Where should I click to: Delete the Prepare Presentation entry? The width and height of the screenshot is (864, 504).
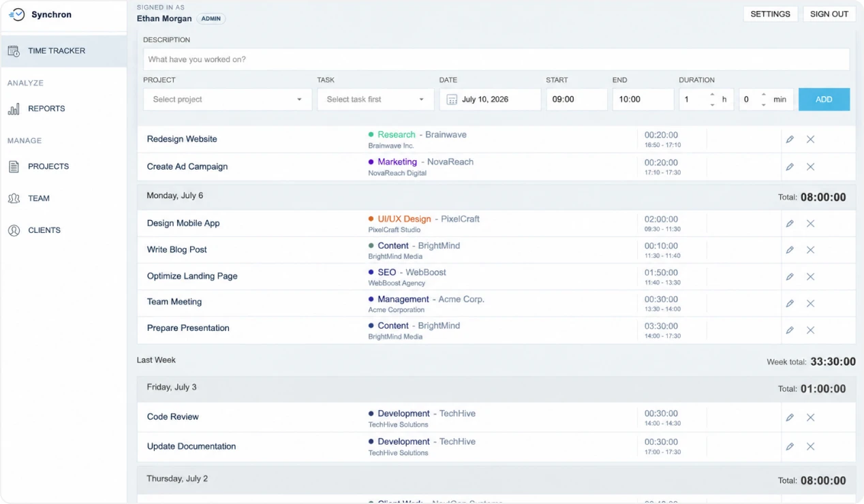[810, 330]
